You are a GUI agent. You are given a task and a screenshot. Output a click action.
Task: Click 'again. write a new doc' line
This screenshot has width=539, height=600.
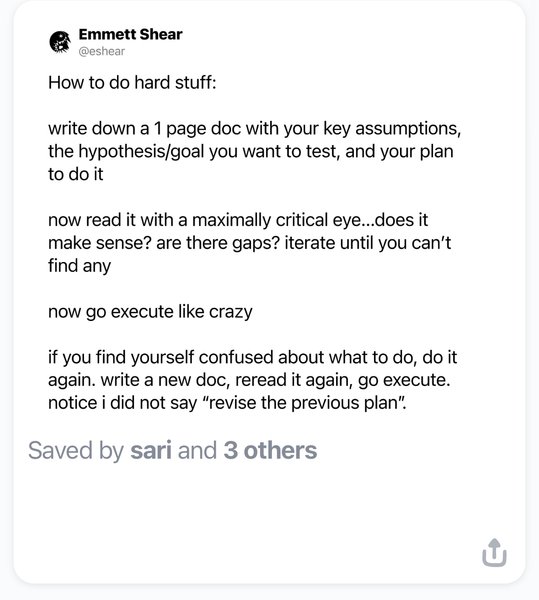click(x=249, y=380)
